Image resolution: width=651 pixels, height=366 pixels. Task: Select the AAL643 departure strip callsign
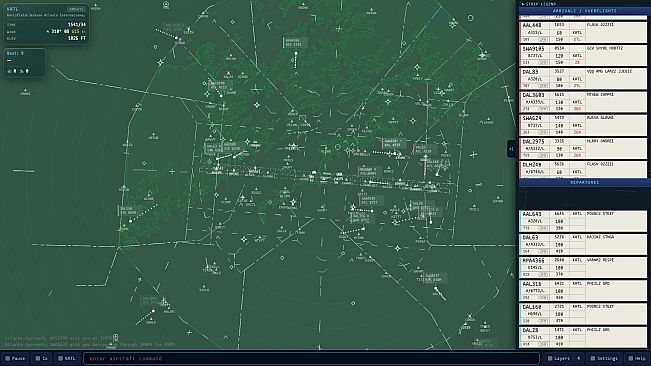(x=532, y=214)
